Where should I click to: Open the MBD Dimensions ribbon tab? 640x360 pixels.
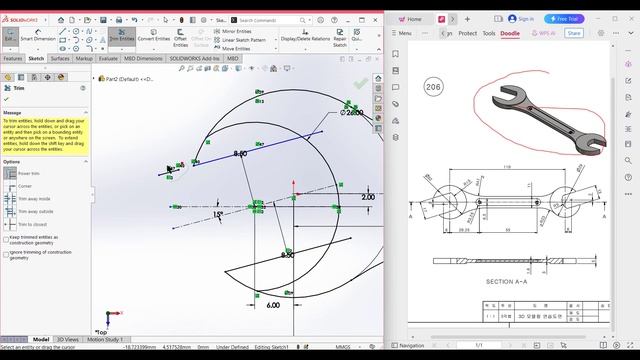tap(143, 59)
